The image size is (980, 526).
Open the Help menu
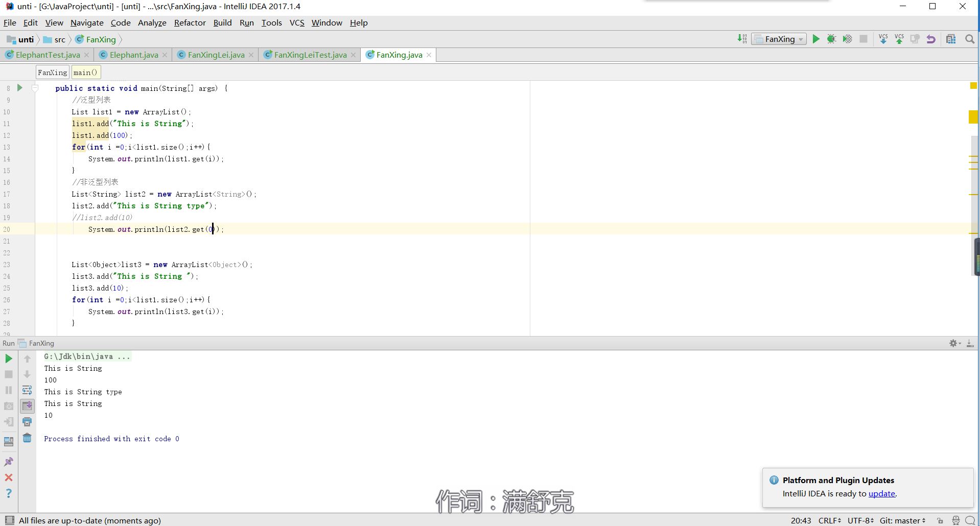click(x=359, y=23)
